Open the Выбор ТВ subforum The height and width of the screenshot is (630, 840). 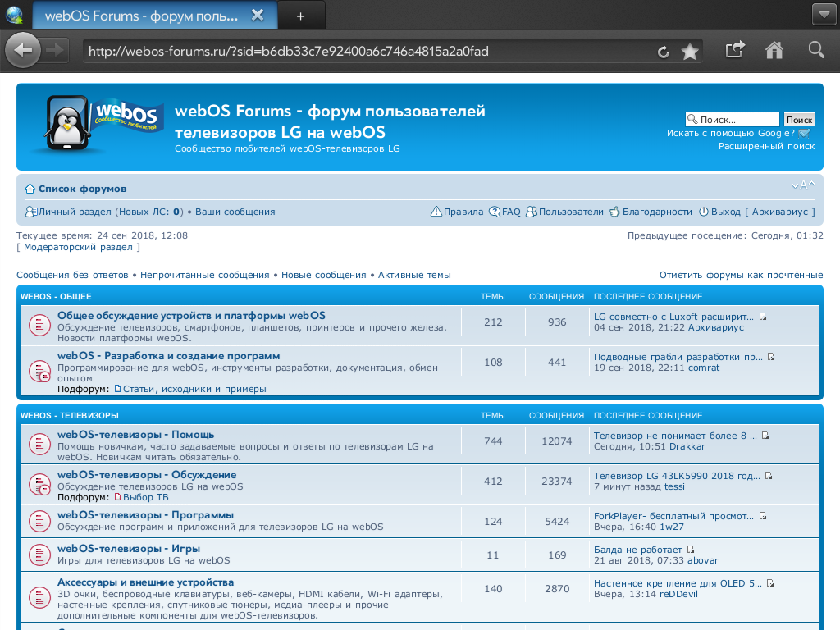click(x=145, y=497)
